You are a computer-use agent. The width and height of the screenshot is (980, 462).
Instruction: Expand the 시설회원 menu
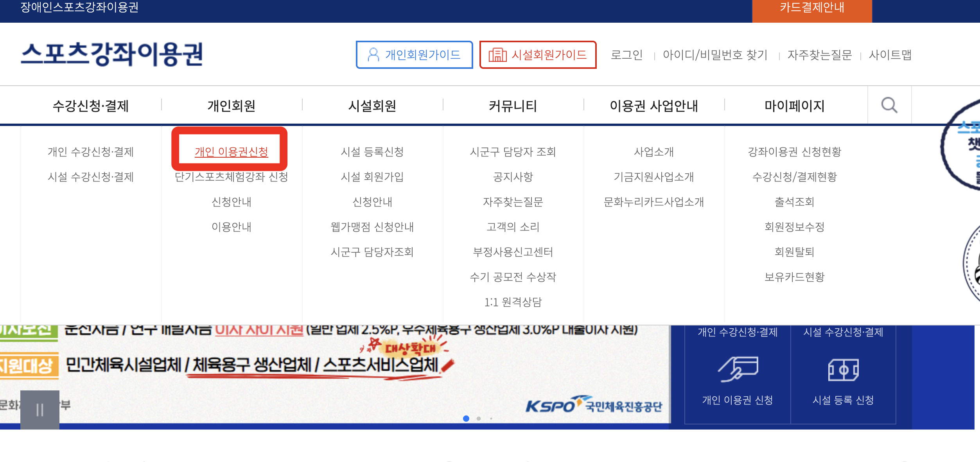point(372,106)
